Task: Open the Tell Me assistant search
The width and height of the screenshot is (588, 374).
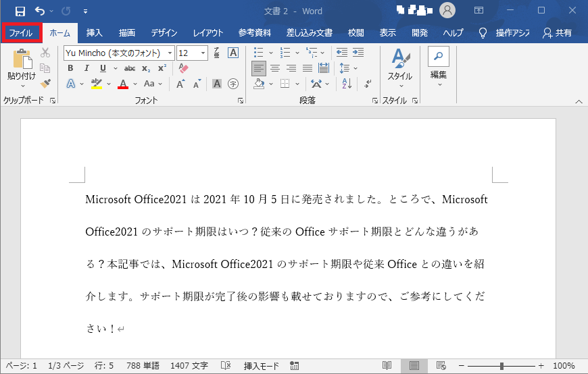Action: pyautogui.click(x=504, y=33)
